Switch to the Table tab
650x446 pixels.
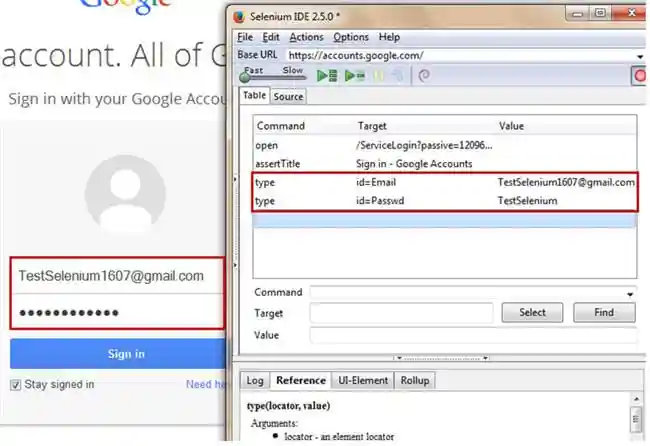(x=254, y=96)
